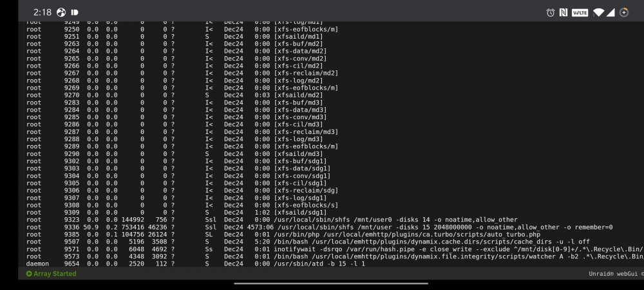Screen dimensions: 644x290
Task: Select PID 9571 in process list
Action: point(71,249)
